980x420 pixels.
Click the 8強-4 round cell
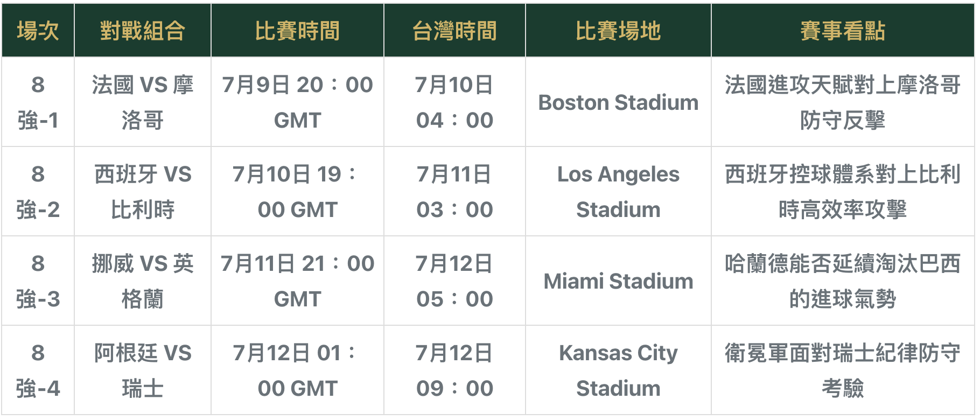pos(38,370)
